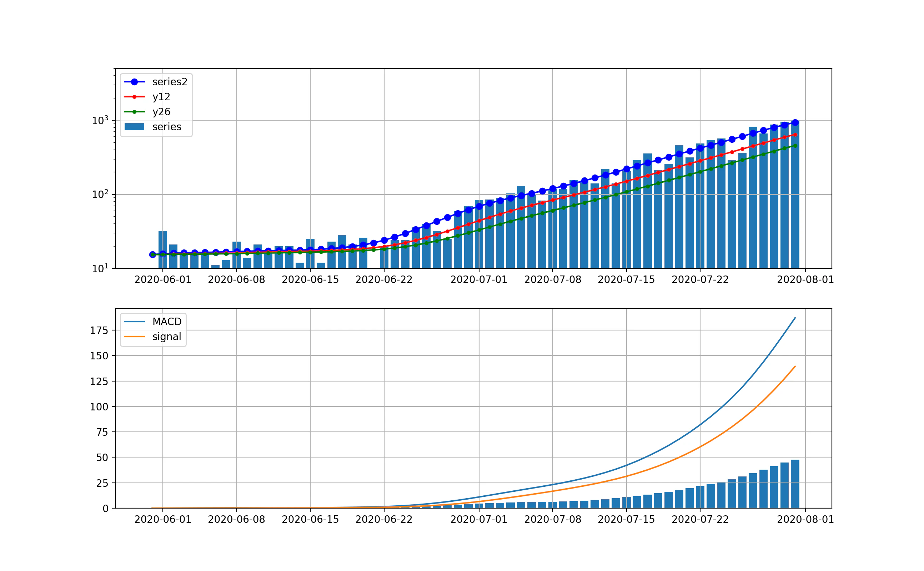Image resolution: width=924 pixels, height=571 pixels.
Task: Click the blue series2 marker in legend
Action: (x=134, y=82)
